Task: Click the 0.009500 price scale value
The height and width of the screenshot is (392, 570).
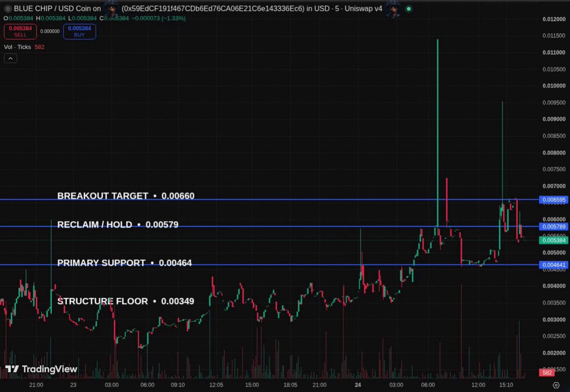Action: [554, 103]
